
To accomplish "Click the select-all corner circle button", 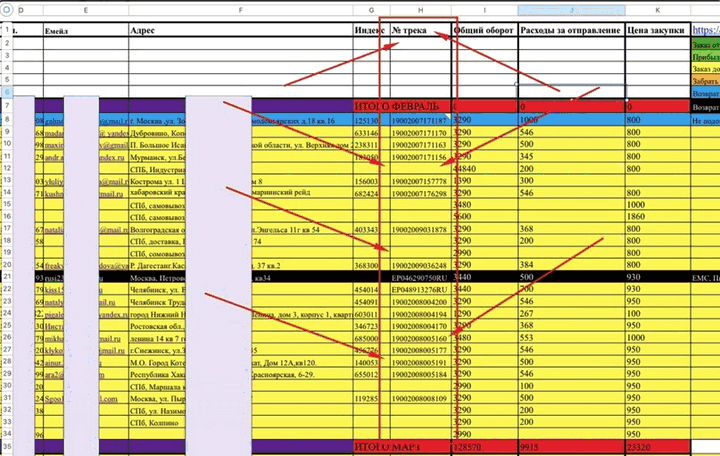I will (6, 10).
